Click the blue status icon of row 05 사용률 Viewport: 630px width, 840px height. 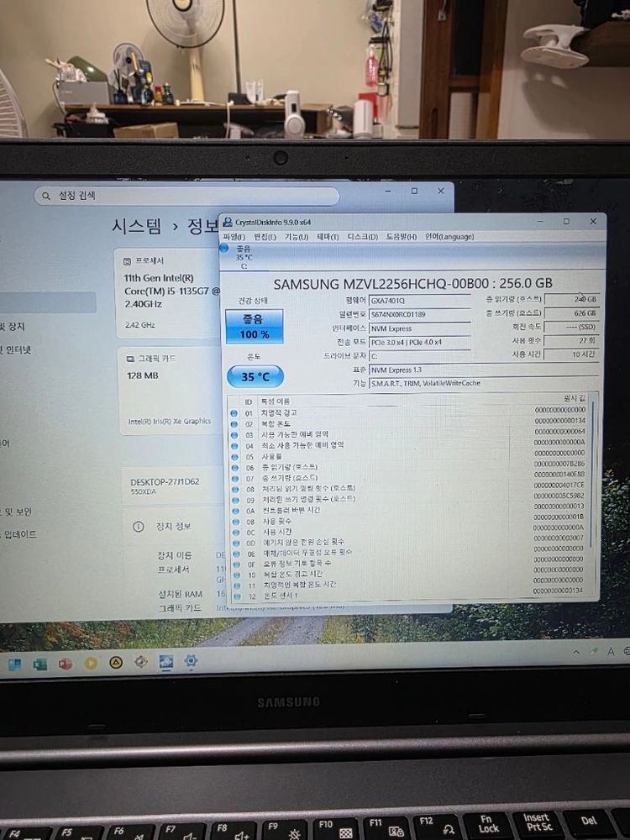[x=234, y=456]
